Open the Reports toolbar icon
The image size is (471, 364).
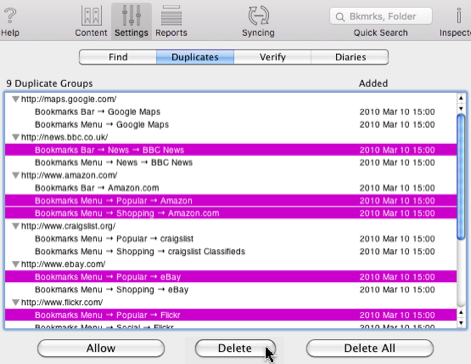(x=171, y=15)
